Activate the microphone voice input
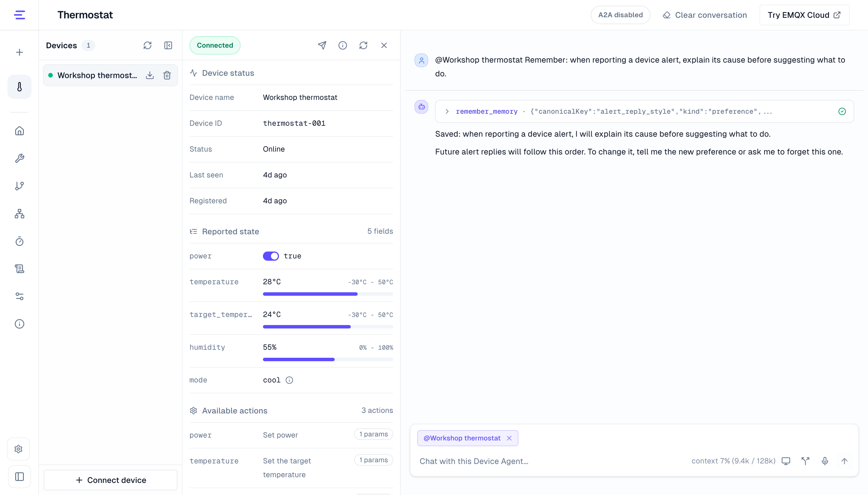 pyautogui.click(x=825, y=461)
